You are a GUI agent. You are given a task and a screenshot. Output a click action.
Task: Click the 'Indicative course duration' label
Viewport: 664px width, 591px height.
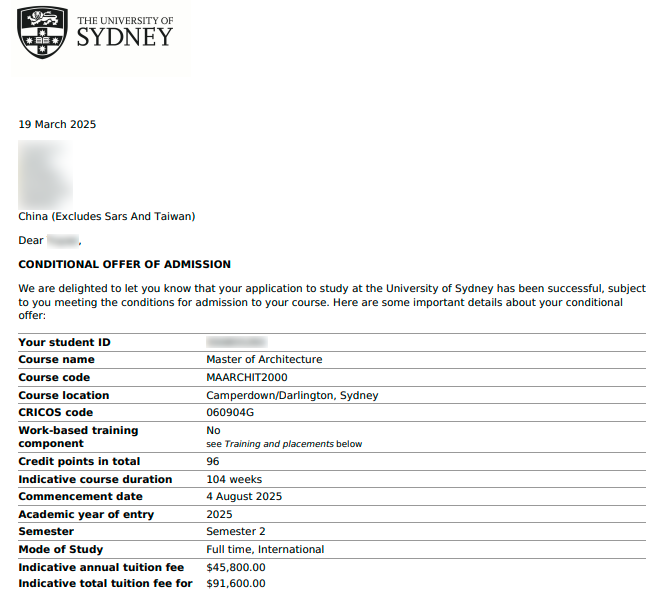point(95,480)
